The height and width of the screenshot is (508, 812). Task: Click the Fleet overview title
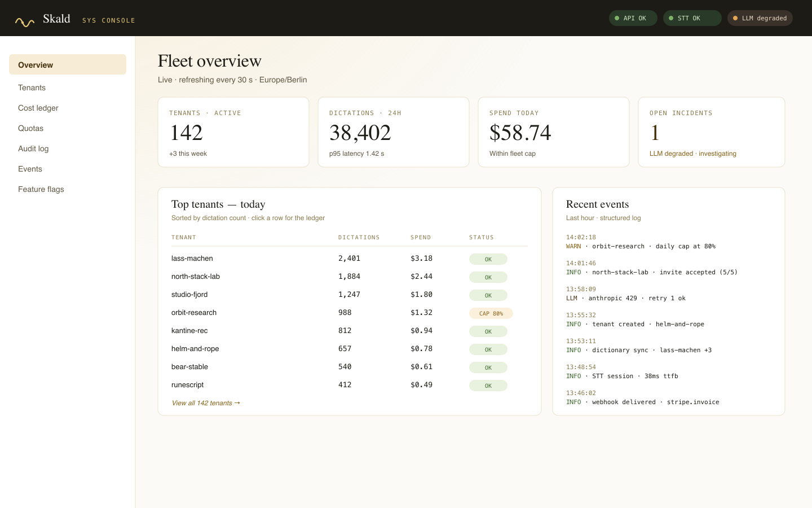click(210, 61)
